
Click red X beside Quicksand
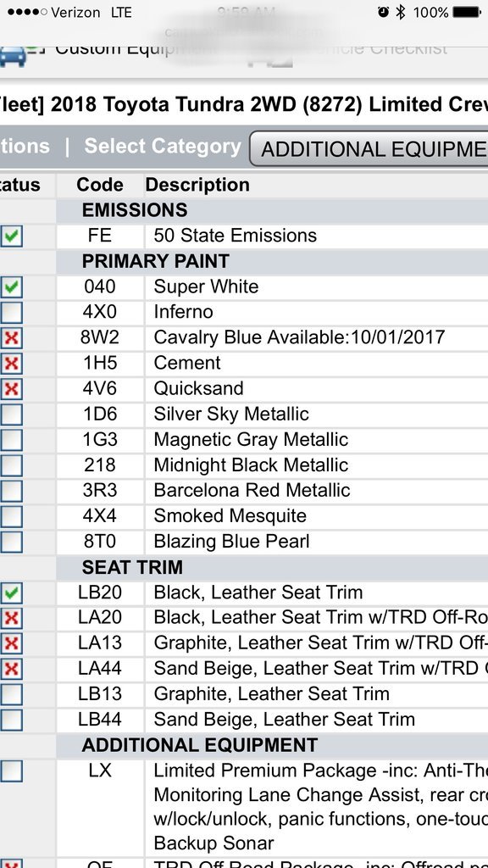11,388
